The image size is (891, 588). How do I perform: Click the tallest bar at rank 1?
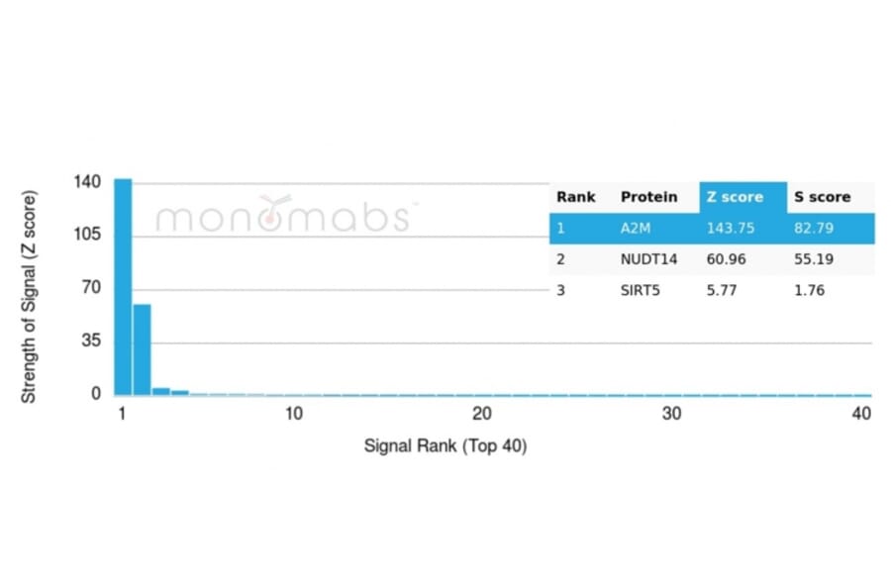[x=123, y=287]
